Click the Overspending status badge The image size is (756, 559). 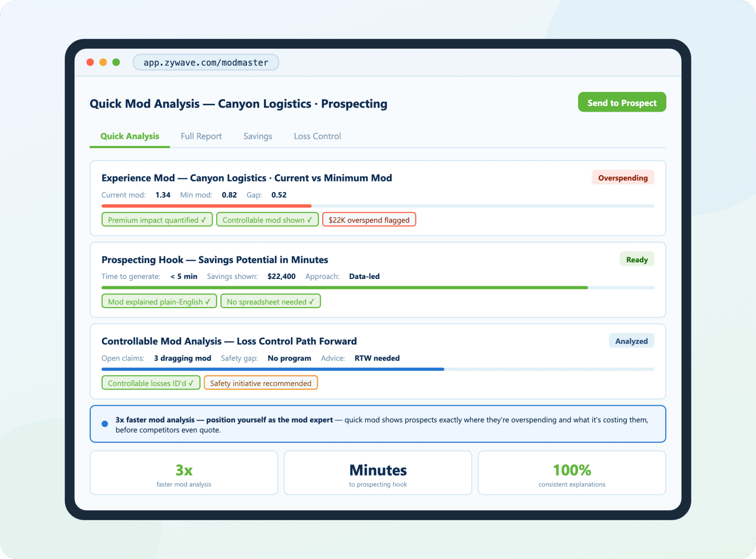pos(622,178)
